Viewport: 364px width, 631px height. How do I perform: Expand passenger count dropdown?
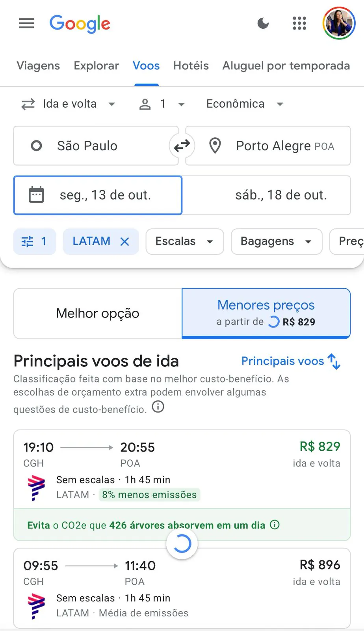[162, 104]
